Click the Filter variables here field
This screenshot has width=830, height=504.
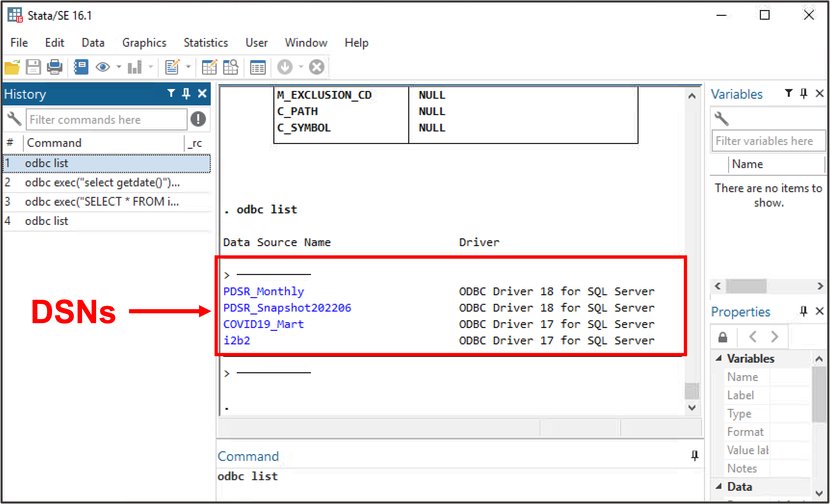pyautogui.click(x=769, y=141)
